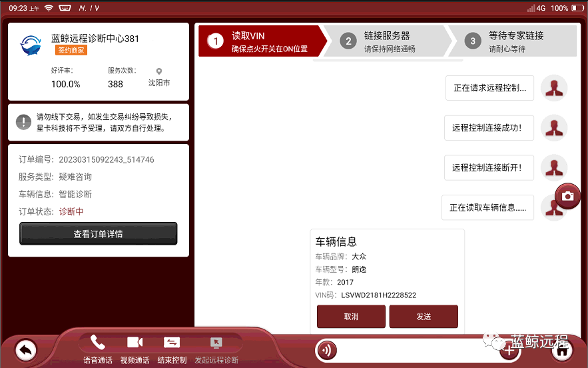Tap the blue whale shop logo
The height and width of the screenshot is (368, 588).
(x=31, y=45)
